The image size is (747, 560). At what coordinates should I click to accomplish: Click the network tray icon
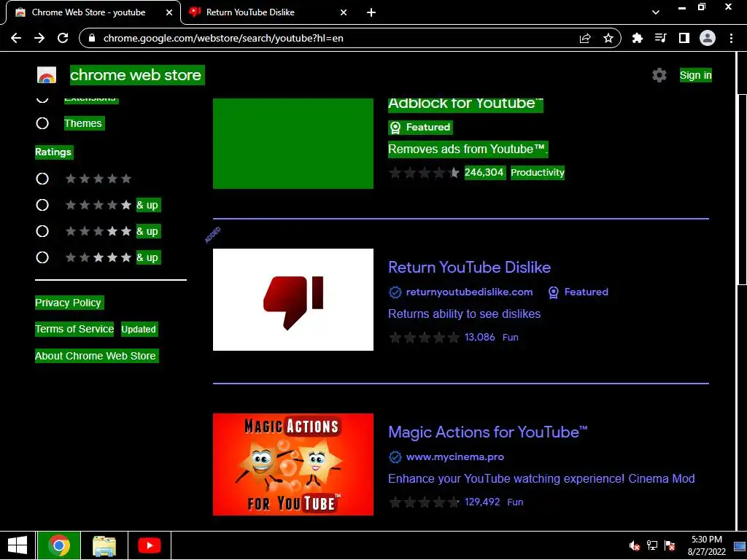click(651, 545)
